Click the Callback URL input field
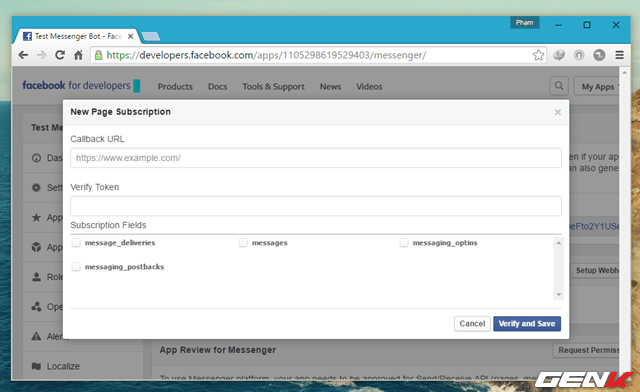Viewport: 640px width, 392px height. 316,158
